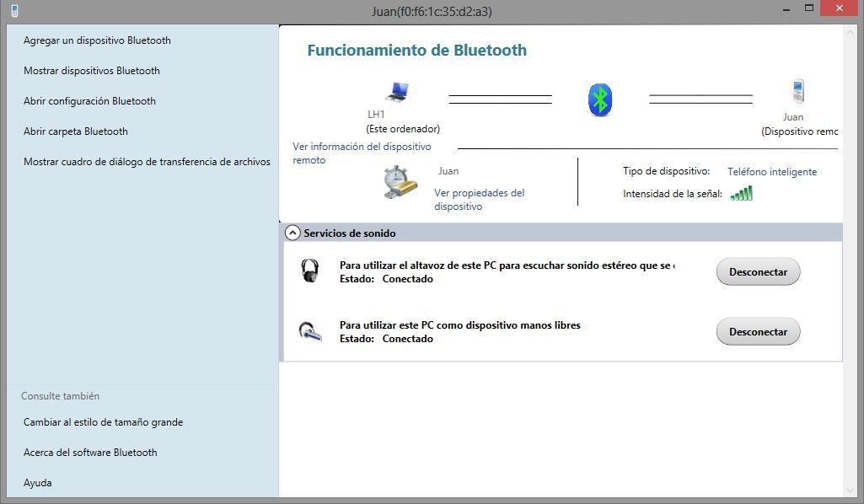Click the Juan name beside stopwatch icon
The height and width of the screenshot is (504, 864).
click(448, 171)
